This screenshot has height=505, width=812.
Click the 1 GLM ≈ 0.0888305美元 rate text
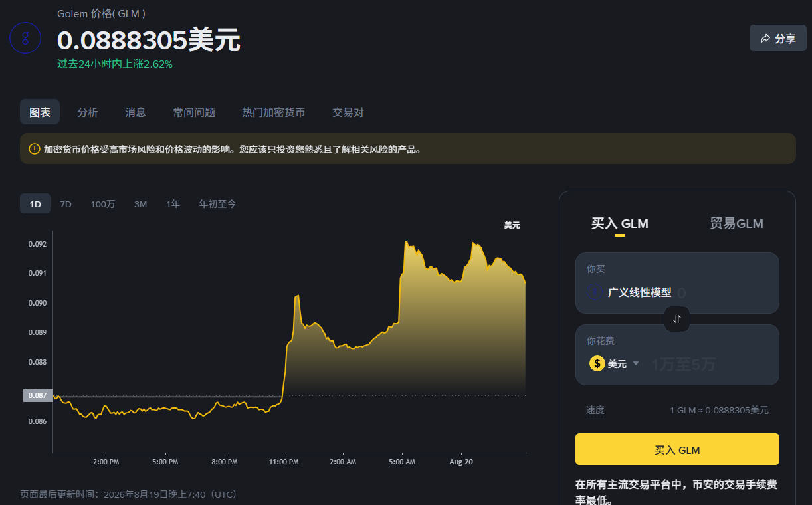719,411
